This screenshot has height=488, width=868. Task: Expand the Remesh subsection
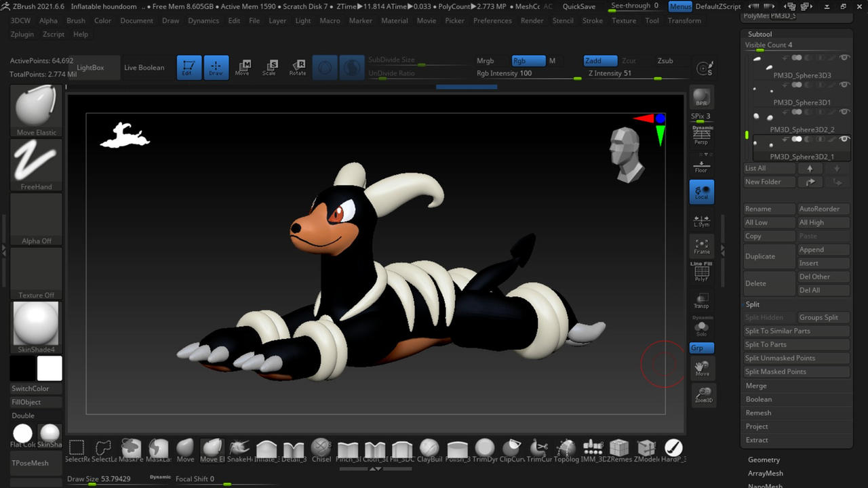[758, 413]
